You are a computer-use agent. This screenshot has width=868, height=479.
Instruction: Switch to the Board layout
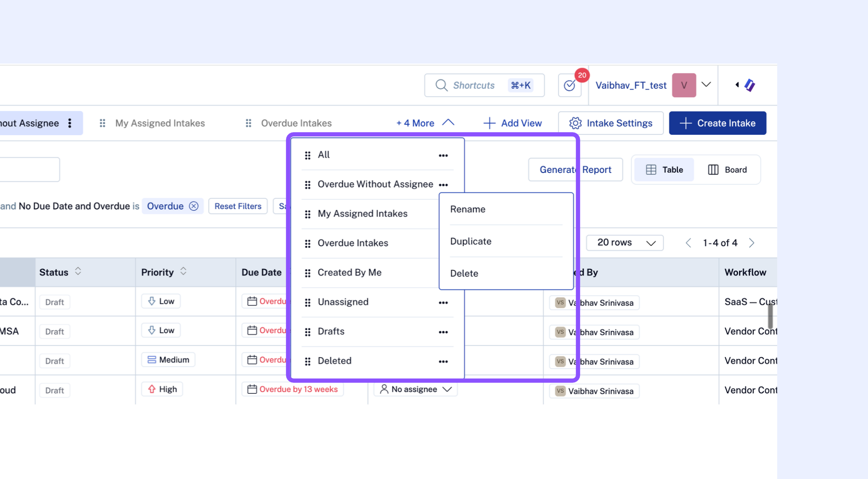727,170
